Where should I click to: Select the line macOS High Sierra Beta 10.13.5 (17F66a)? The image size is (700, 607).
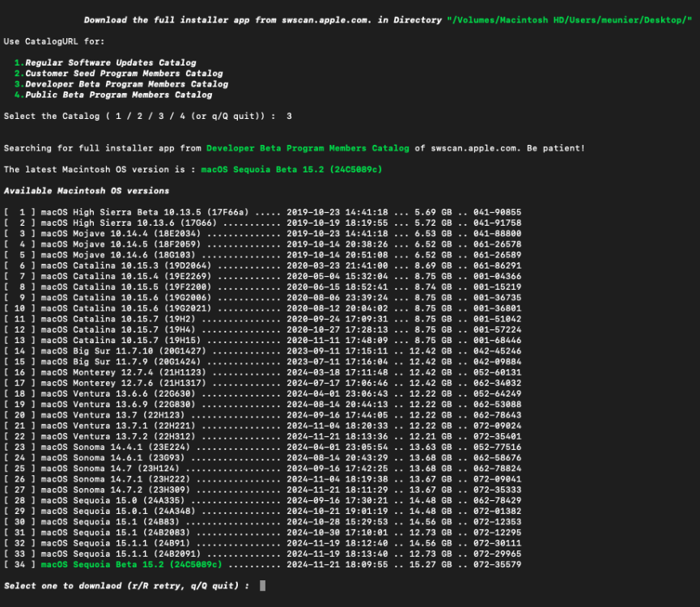[x=262, y=212]
